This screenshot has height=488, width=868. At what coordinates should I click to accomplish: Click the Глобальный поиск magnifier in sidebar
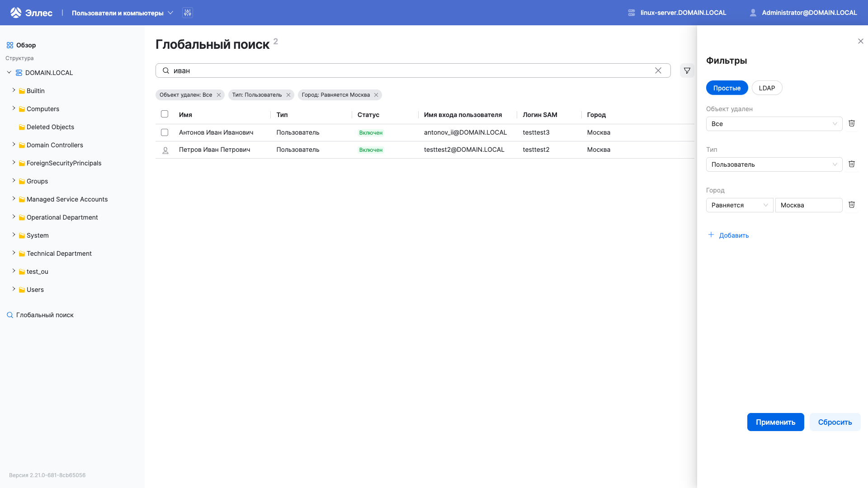click(x=10, y=315)
